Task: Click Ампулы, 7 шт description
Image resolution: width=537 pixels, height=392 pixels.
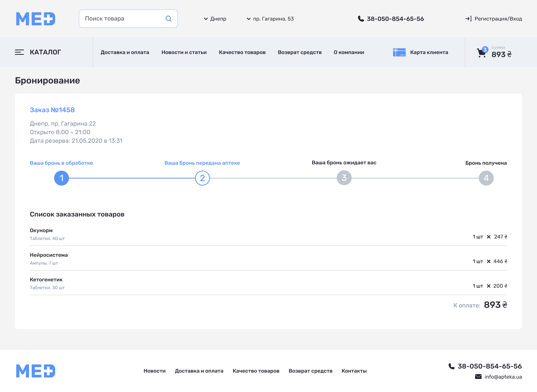Action: tap(44, 263)
